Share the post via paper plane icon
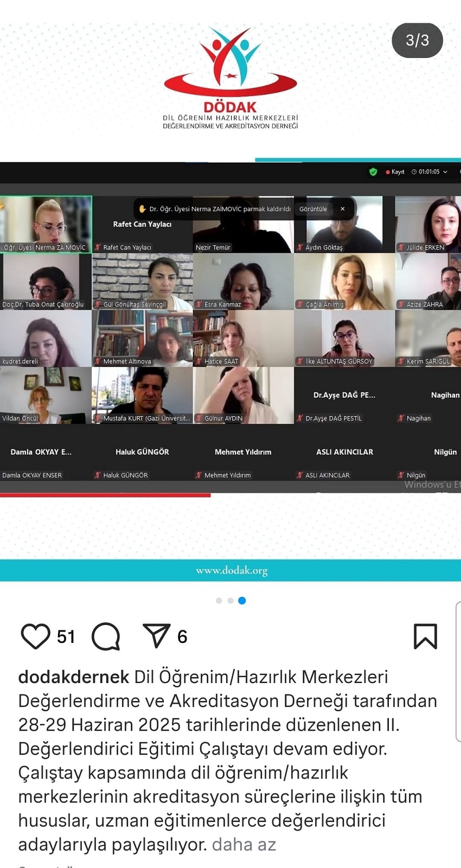Image resolution: width=461 pixels, height=868 pixels. (x=156, y=635)
